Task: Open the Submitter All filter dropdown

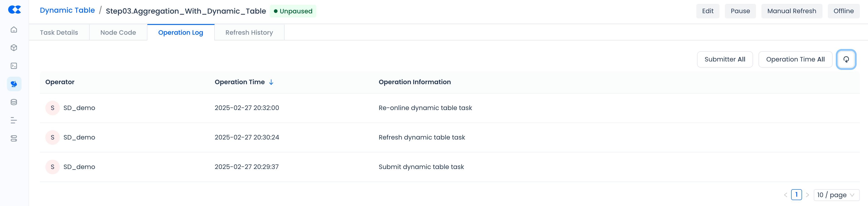Action: pyautogui.click(x=724, y=59)
